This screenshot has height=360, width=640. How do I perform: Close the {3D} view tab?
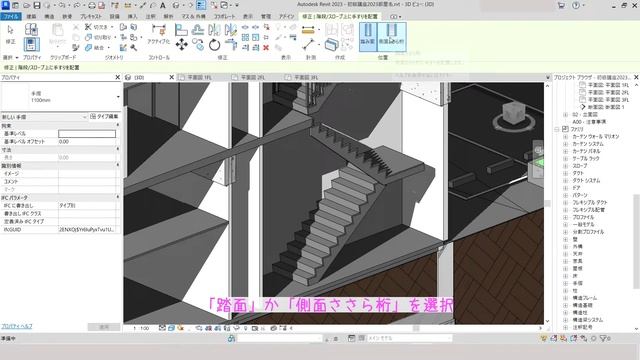(171, 77)
